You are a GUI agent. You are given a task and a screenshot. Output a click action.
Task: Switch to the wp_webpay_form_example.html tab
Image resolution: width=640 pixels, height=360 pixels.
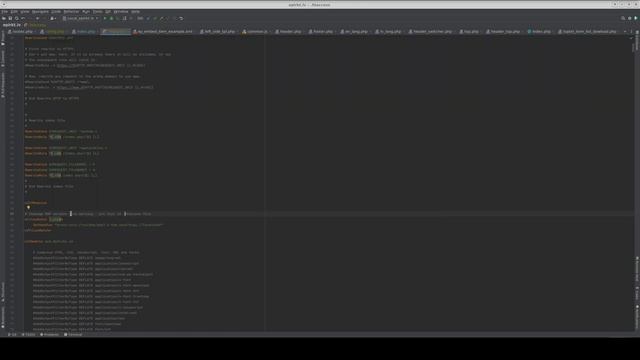(x=164, y=31)
